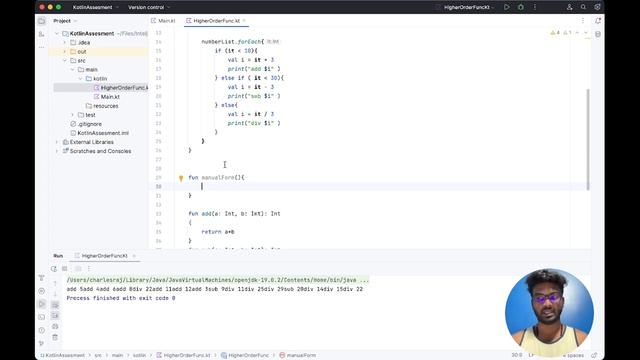Collapse the kotlin folder

click(80, 78)
